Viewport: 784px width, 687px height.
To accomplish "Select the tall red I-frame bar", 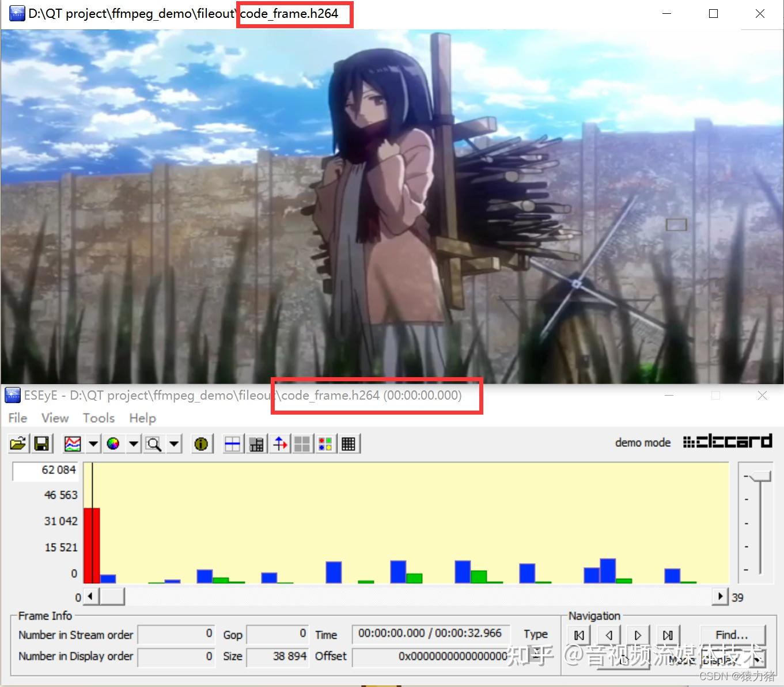I will coord(91,544).
